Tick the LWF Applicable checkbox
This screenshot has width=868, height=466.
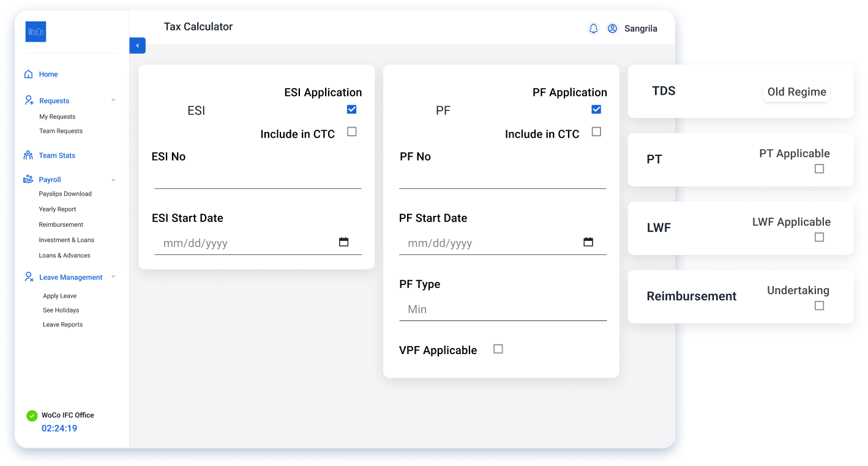pos(819,237)
